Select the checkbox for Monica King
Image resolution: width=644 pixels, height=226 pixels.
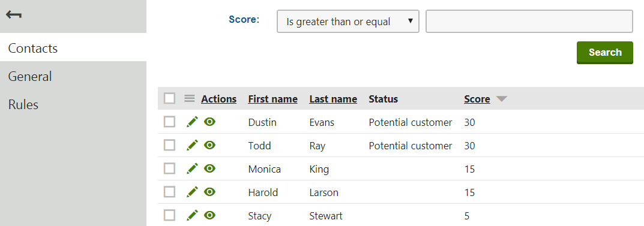pyautogui.click(x=170, y=168)
